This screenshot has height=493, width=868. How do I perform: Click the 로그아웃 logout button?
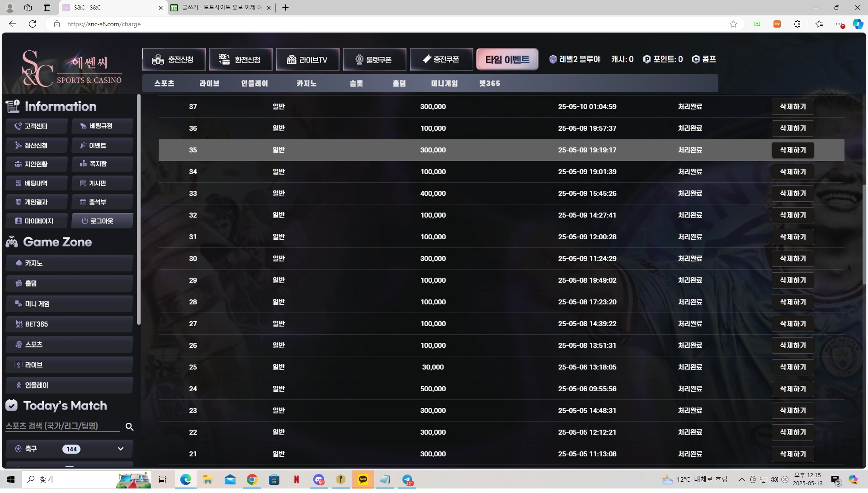click(x=102, y=221)
